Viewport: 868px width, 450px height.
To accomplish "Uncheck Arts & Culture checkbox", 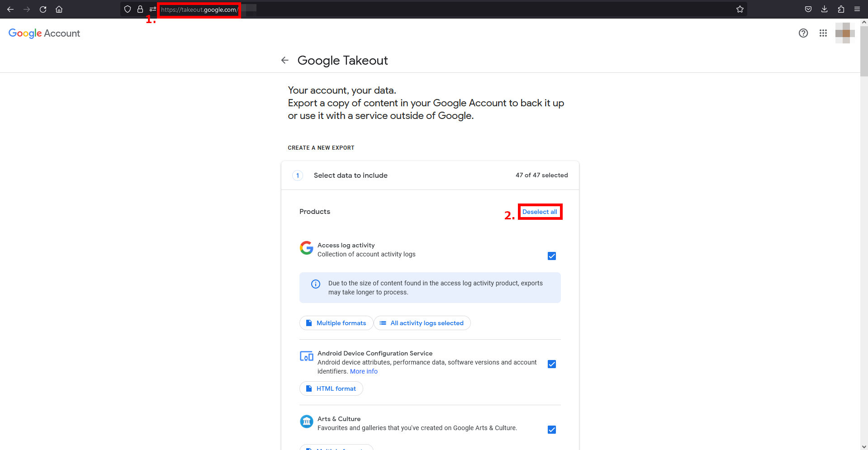I will (x=552, y=430).
